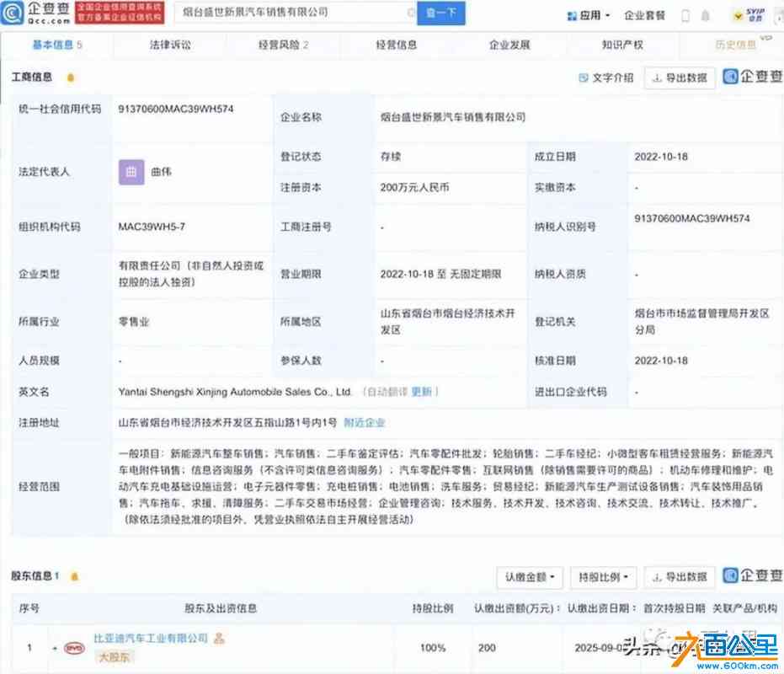784x674 pixels.
Task: Click credit code 91370600MAC39WH574 text
Action: (176, 109)
